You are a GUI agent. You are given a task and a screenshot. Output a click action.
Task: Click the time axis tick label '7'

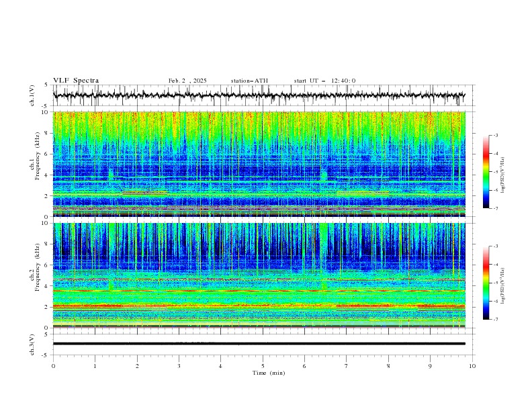347,366
